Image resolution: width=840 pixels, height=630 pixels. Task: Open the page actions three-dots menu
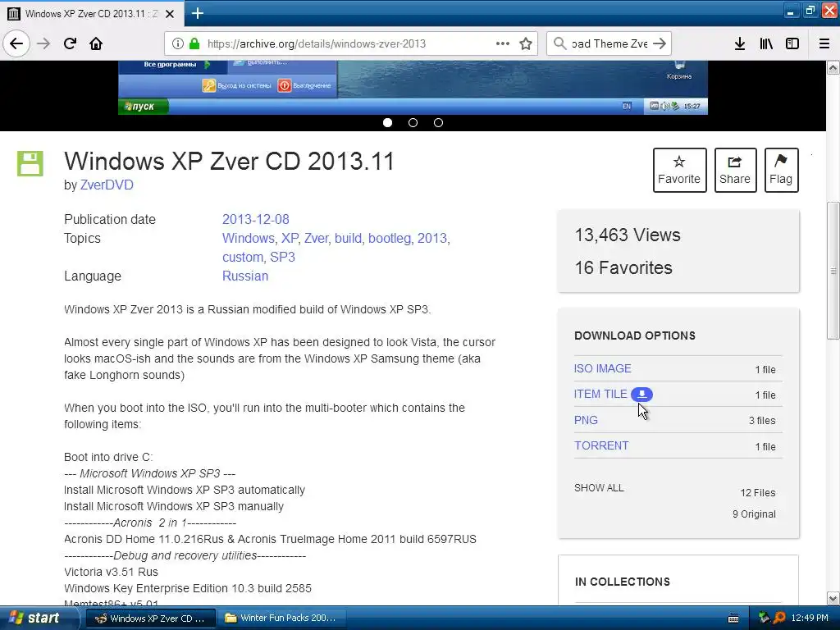click(x=503, y=43)
